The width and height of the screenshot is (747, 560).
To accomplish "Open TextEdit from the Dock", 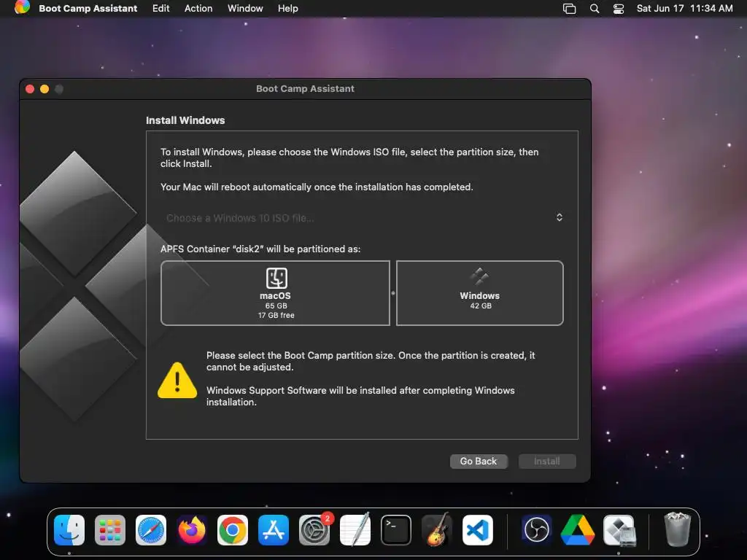I will (355, 529).
